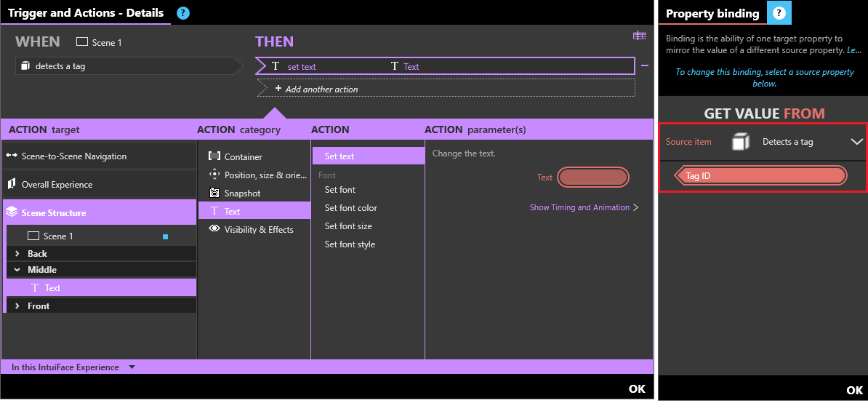Select Overall Experience target
The width and height of the screenshot is (868, 403).
pyautogui.click(x=57, y=185)
